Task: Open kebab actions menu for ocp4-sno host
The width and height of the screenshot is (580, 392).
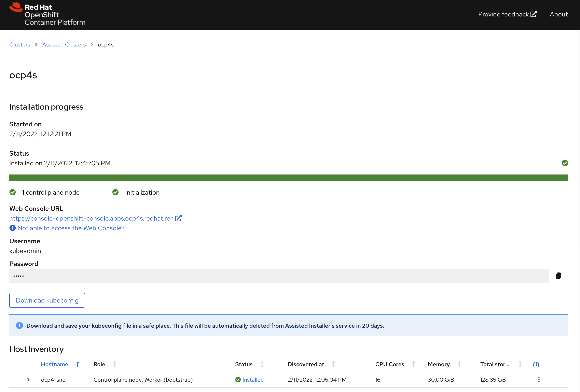Action: coord(539,380)
